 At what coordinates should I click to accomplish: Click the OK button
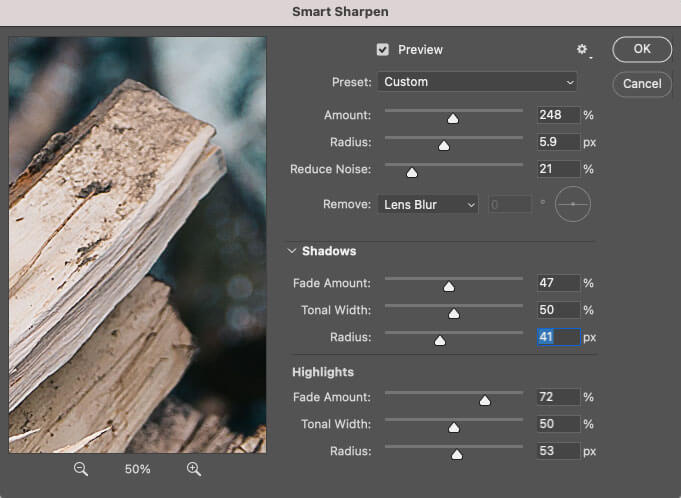(x=641, y=48)
